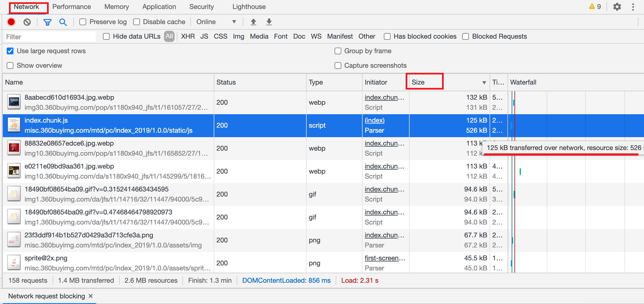Toggle the filter funnel icon
This screenshot has height=304, width=644.
coord(47,22)
